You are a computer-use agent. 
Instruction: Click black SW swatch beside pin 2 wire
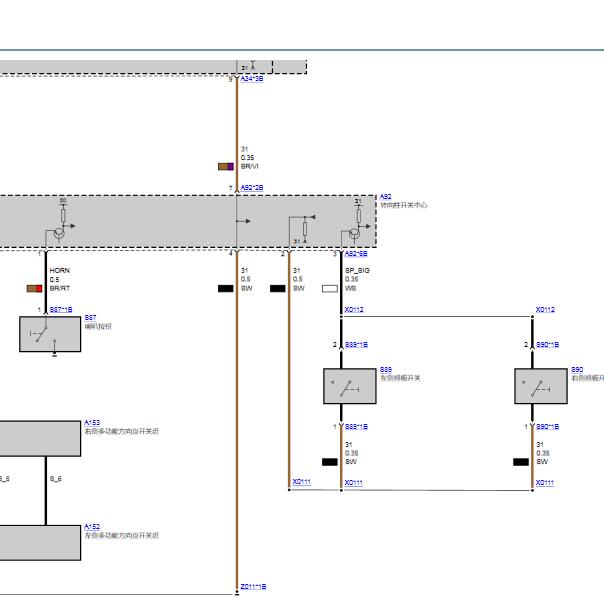(278, 288)
